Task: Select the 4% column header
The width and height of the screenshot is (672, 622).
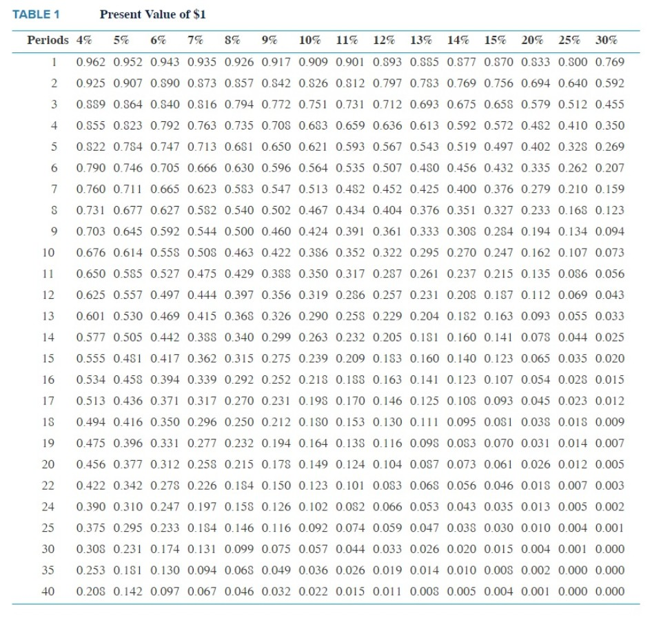Action: click(x=84, y=41)
